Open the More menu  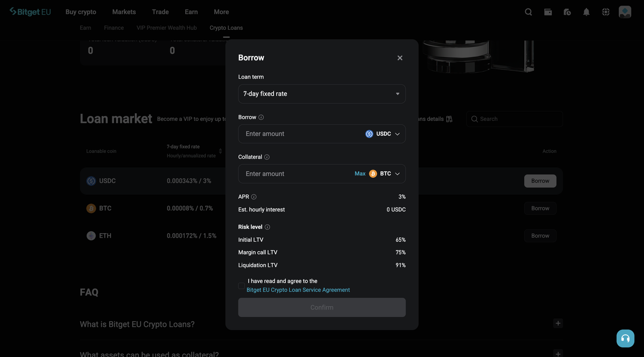(221, 12)
